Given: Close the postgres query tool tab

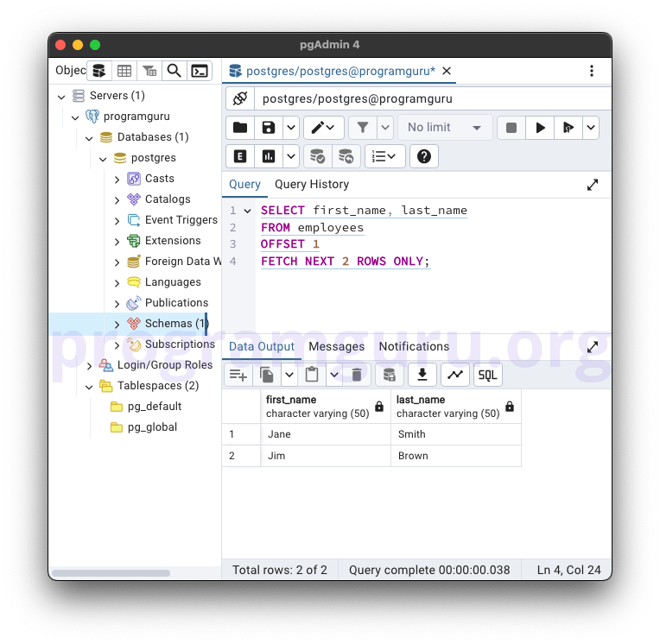Looking at the screenshot, I should [447, 71].
